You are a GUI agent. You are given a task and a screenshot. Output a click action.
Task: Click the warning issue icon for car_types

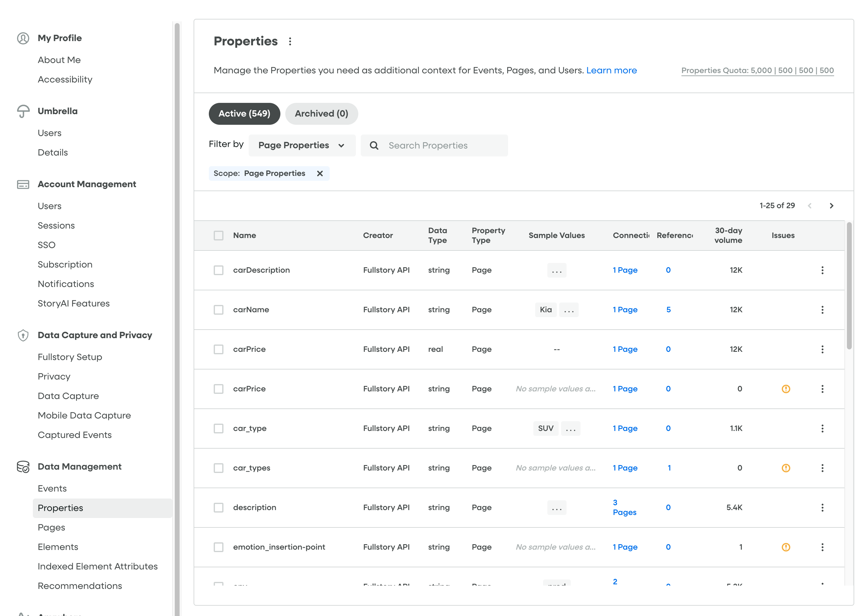coord(785,468)
